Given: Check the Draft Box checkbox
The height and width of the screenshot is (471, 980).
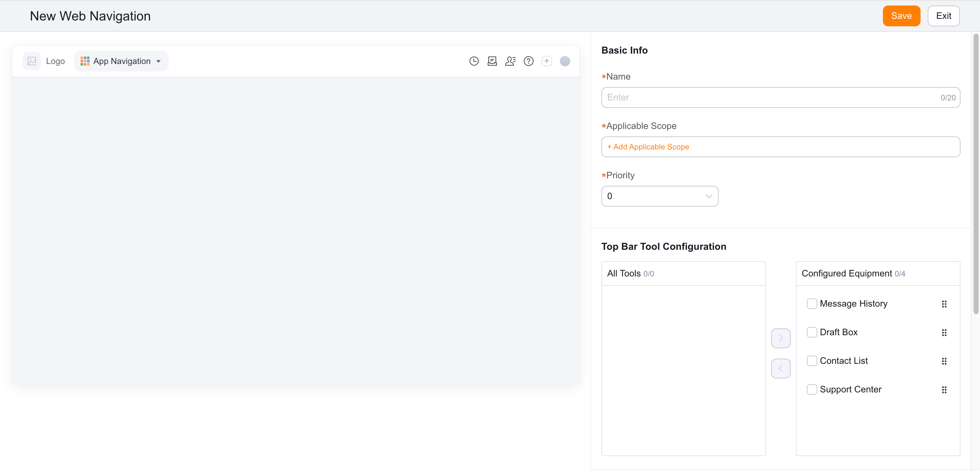Looking at the screenshot, I should tap(812, 332).
